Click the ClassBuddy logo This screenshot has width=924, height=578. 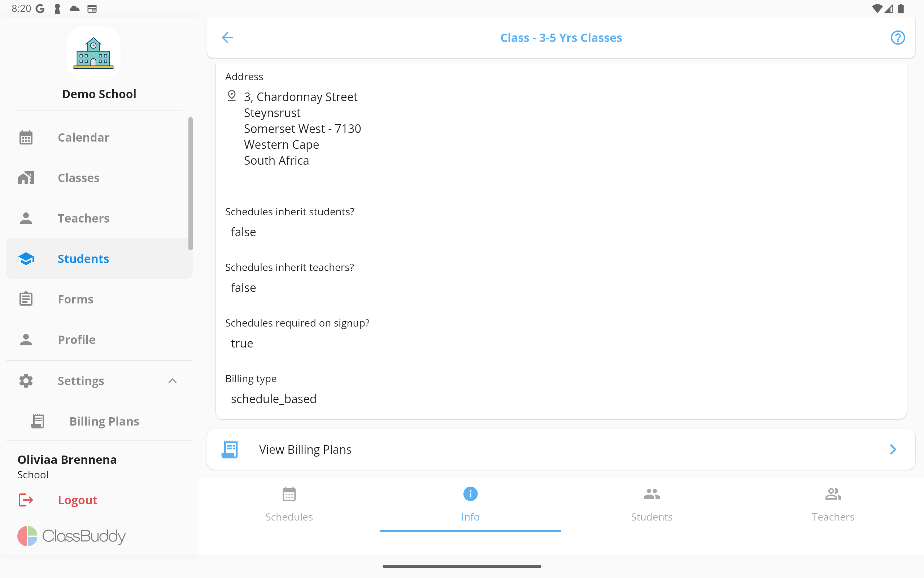click(x=71, y=536)
